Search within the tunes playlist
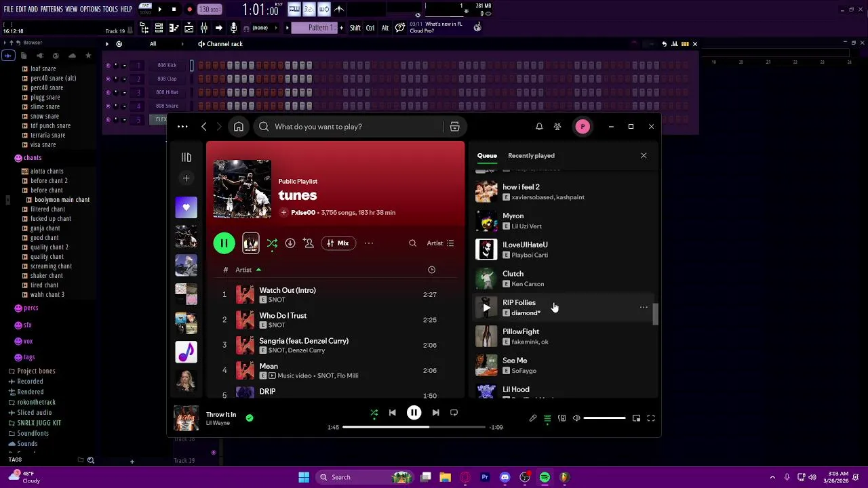 412,243
